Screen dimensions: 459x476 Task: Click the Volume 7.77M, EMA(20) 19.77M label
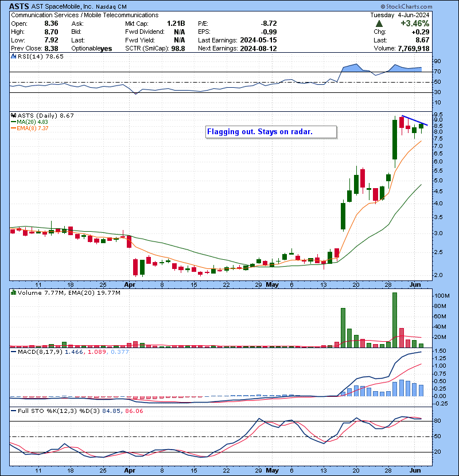[x=69, y=292]
